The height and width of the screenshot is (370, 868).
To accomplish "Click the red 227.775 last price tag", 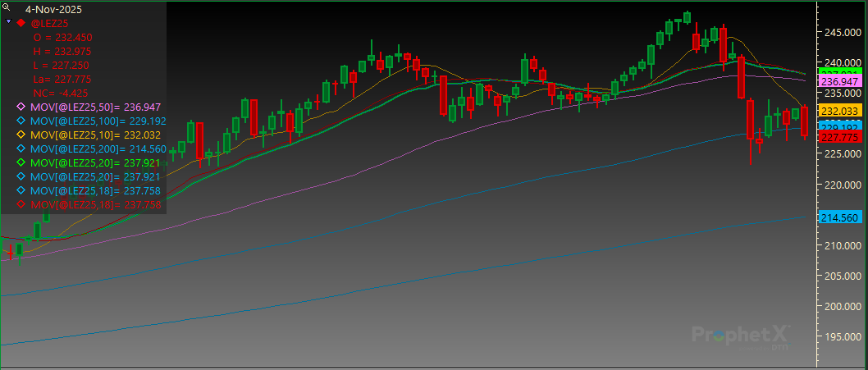I will tap(838, 138).
